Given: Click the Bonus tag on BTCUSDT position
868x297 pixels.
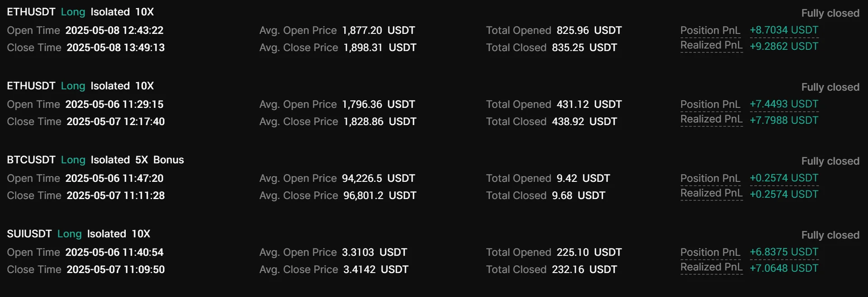Looking at the screenshot, I should pyautogui.click(x=168, y=160).
